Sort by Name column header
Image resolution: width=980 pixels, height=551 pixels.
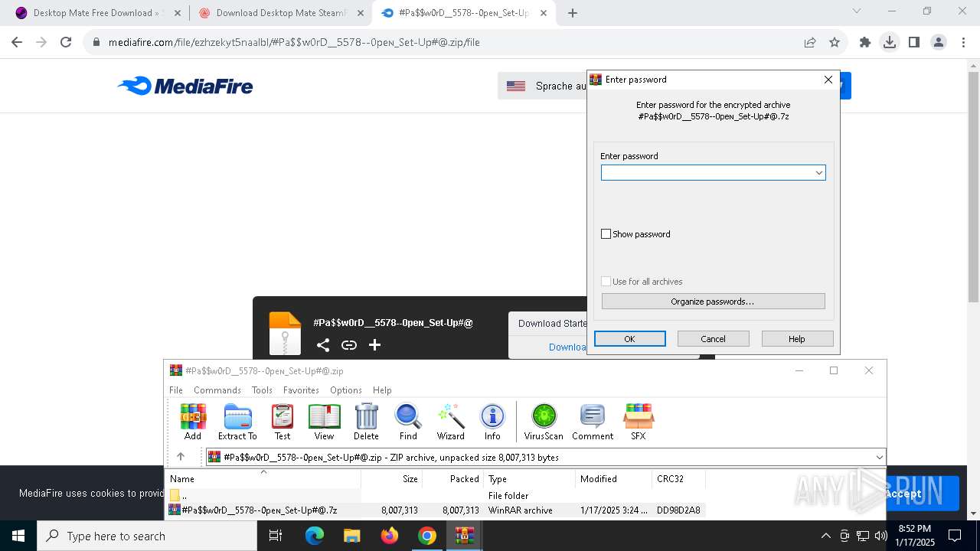tap(263, 478)
